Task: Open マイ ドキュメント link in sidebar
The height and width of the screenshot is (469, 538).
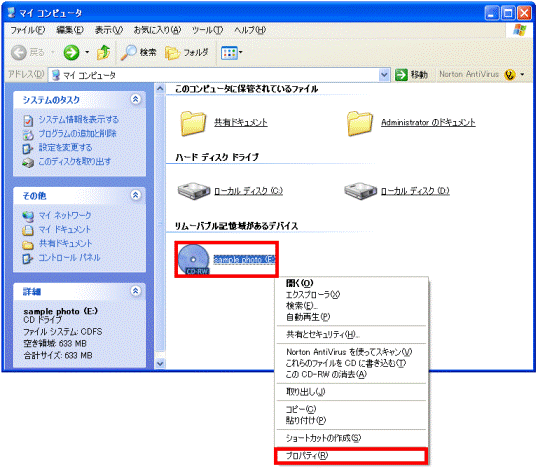Action: 65,230
